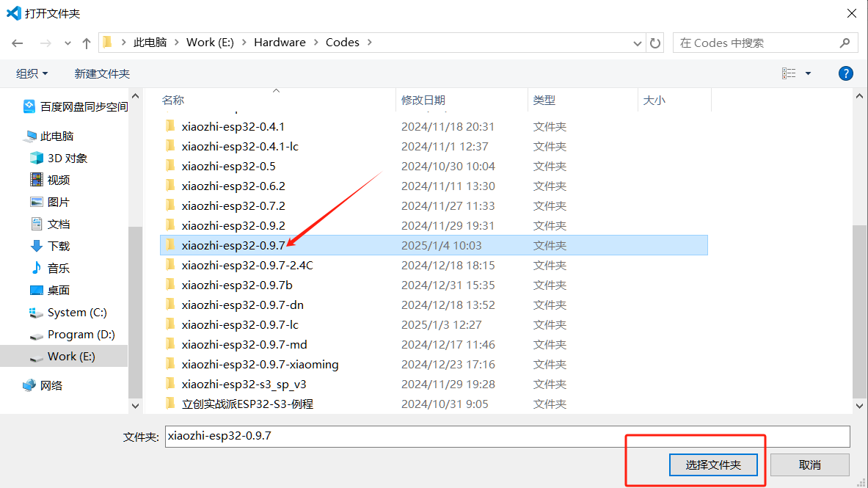
Task: Select folder xiaozhi-esp32-0.9.7-lc
Action: point(240,325)
